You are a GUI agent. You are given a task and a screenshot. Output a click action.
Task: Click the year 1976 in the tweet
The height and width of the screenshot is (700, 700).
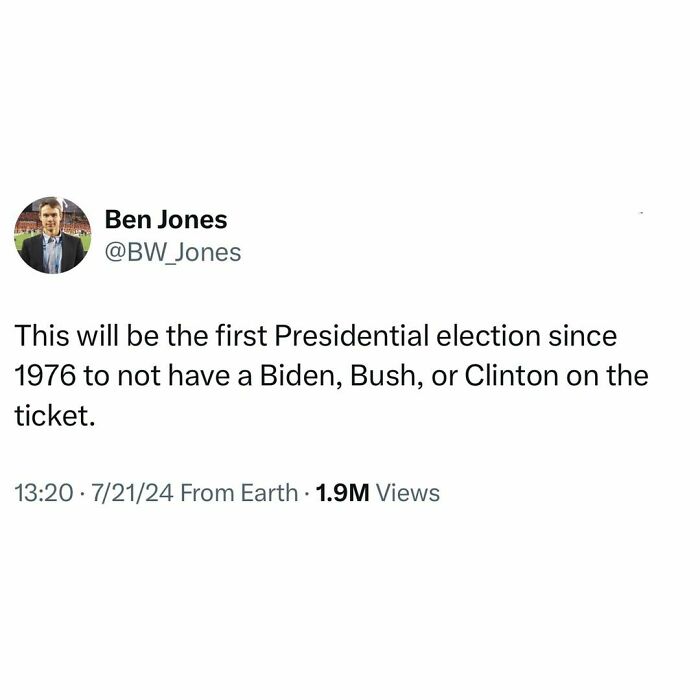pyautogui.click(x=45, y=376)
